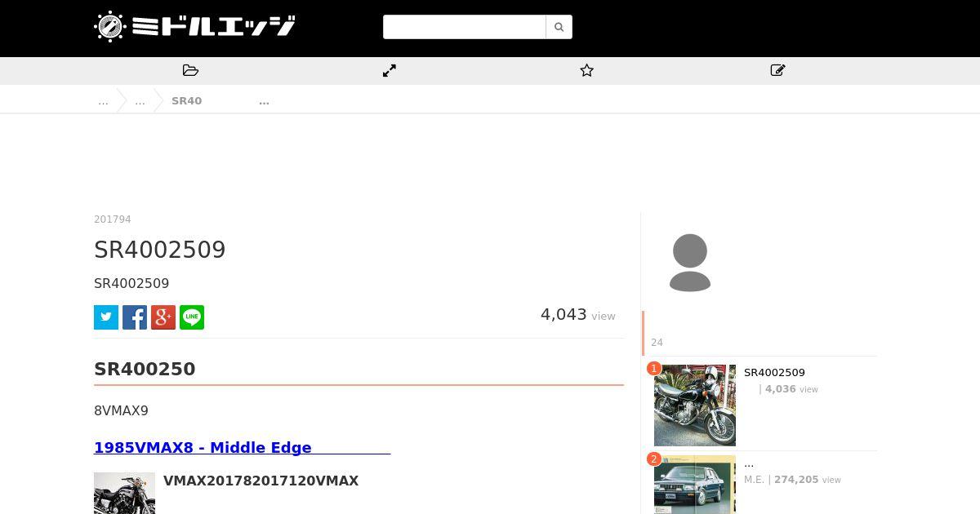Focus the search input field in the header
Image resolution: width=980 pixels, height=514 pixels.
tap(464, 27)
